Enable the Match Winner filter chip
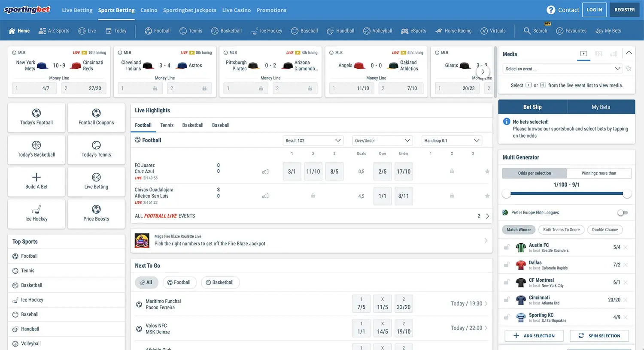 pyautogui.click(x=519, y=230)
